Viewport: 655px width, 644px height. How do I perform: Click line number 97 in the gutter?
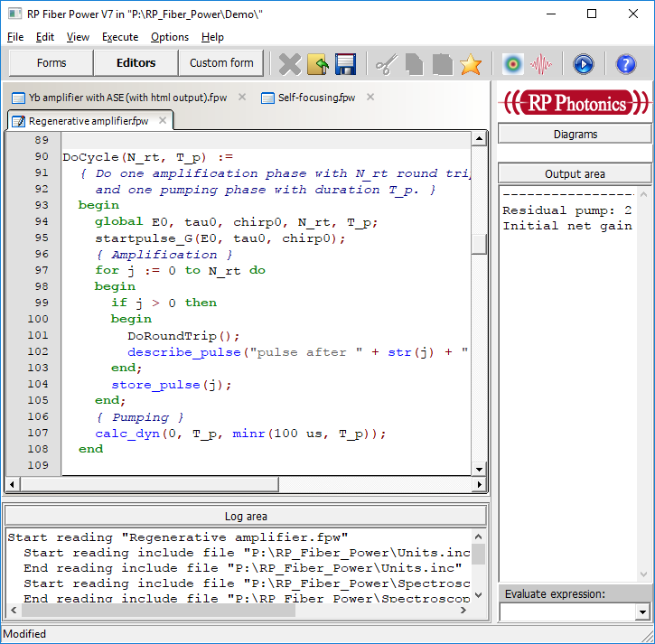pyautogui.click(x=42, y=270)
